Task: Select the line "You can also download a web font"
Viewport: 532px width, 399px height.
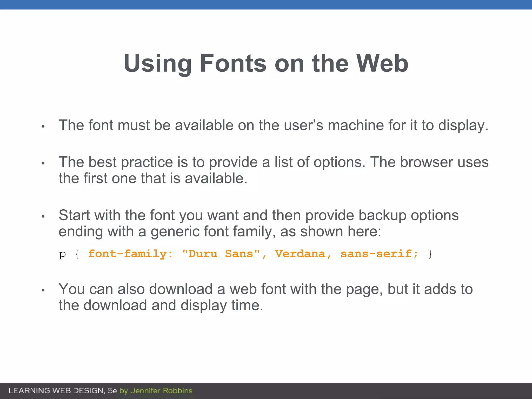Action: click(266, 289)
